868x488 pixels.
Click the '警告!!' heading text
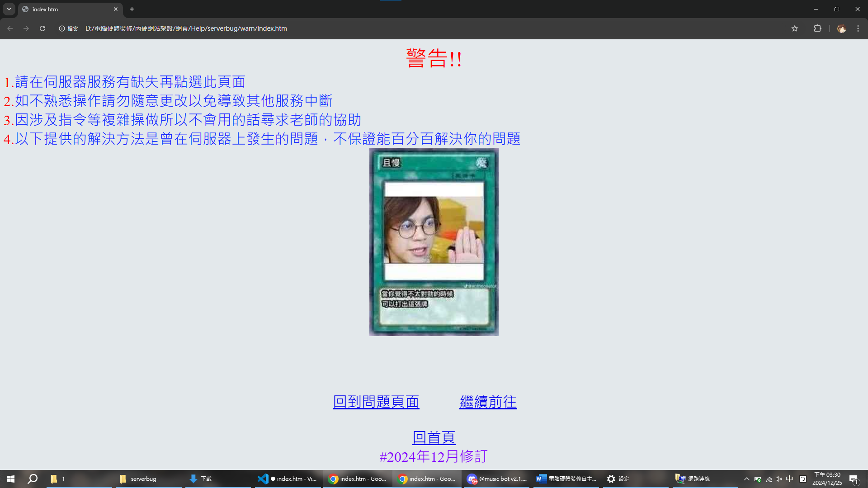(x=434, y=59)
